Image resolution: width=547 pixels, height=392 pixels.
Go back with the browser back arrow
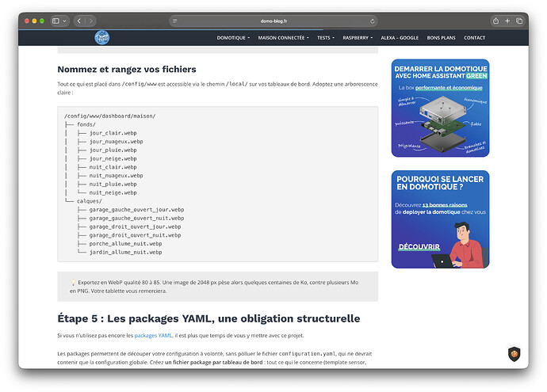coord(79,21)
